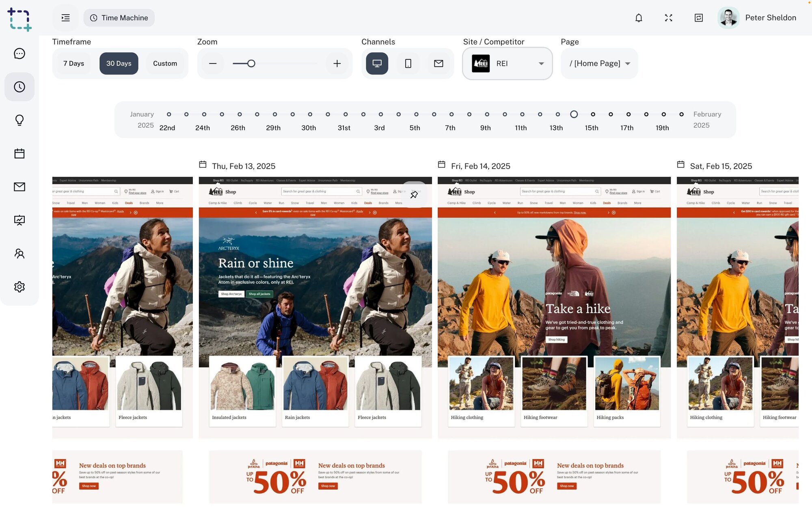
Task: Click the pin icon on Feb 13 screenshot
Action: click(x=414, y=195)
